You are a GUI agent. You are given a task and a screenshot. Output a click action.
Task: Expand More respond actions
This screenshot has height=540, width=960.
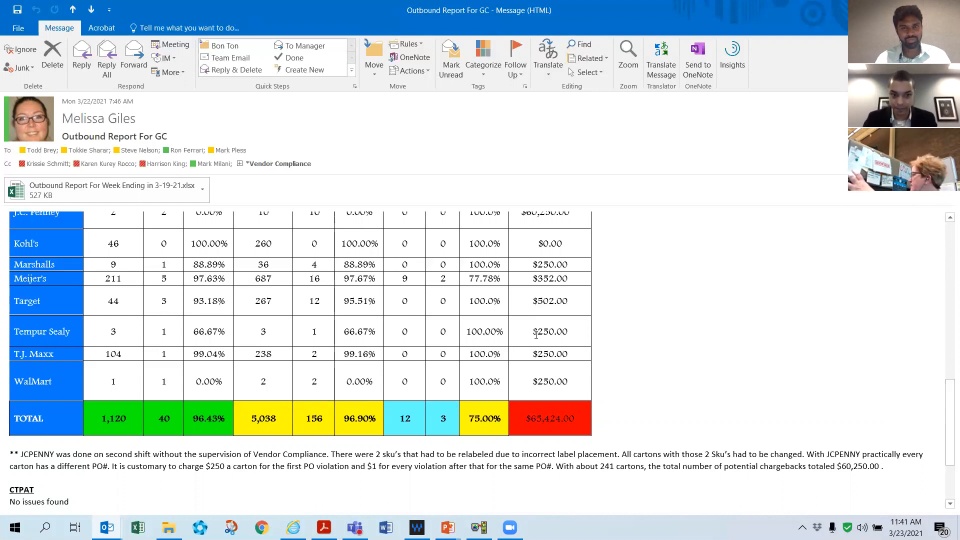pyautogui.click(x=167, y=72)
